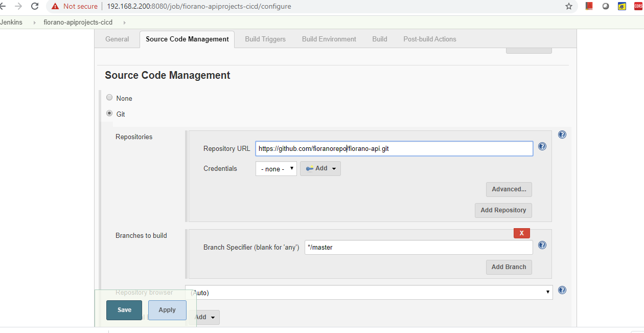The width and height of the screenshot is (644, 333).
Task: Open the fiorano-apiprojects-cicd breadcrumb link
Action: point(78,23)
